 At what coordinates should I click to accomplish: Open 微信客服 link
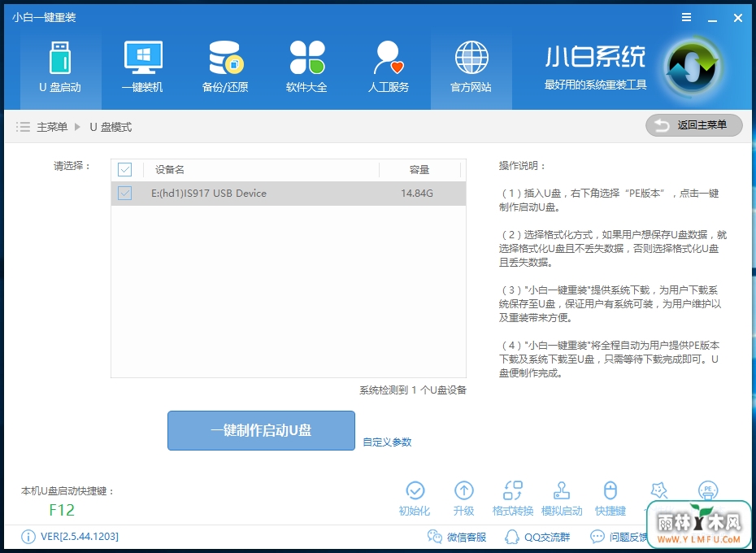pos(457,537)
